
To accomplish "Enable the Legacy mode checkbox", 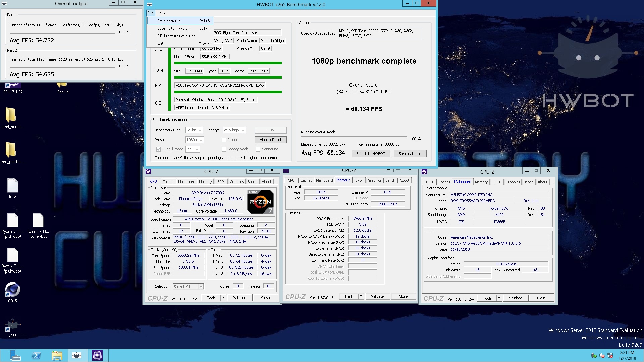I will (x=224, y=149).
